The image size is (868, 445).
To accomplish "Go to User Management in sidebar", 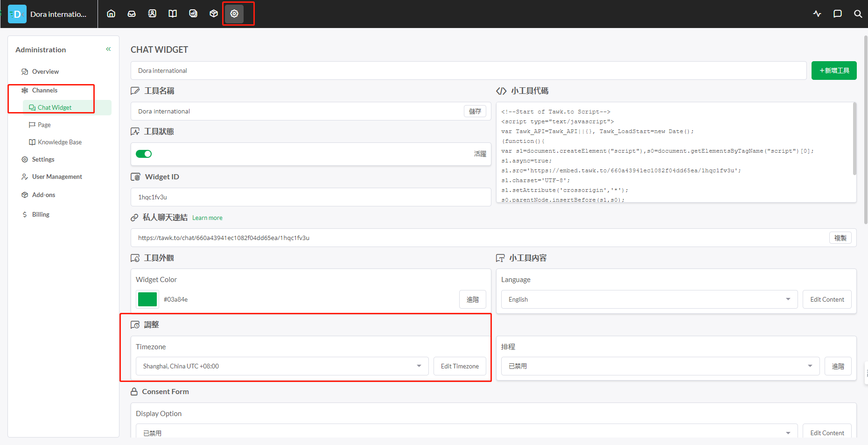I will point(57,177).
